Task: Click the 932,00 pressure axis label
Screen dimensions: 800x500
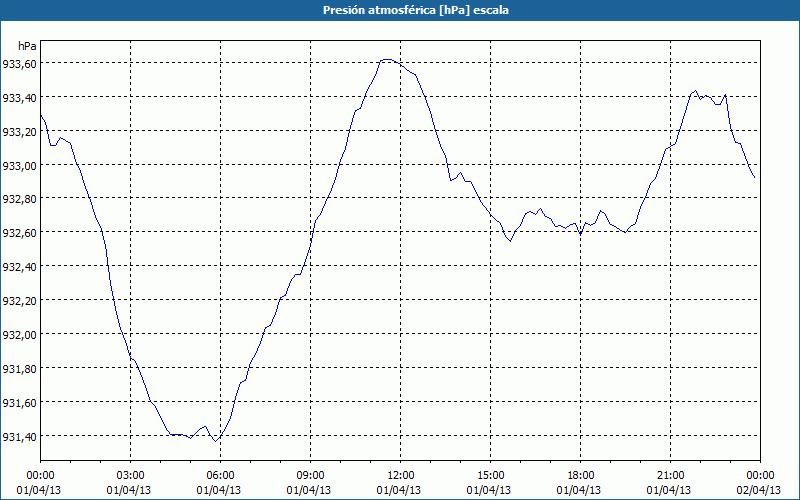Action: click(19, 335)
